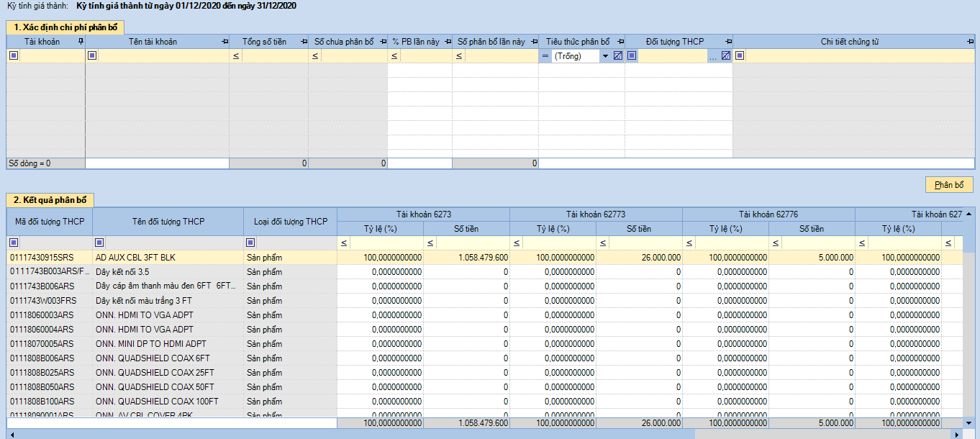980x439 pixels.
Task: Click ≤ operator under Tài khoản 6273 Tỷ lệ
Action: pyautogui.click(x=344, y=243)
